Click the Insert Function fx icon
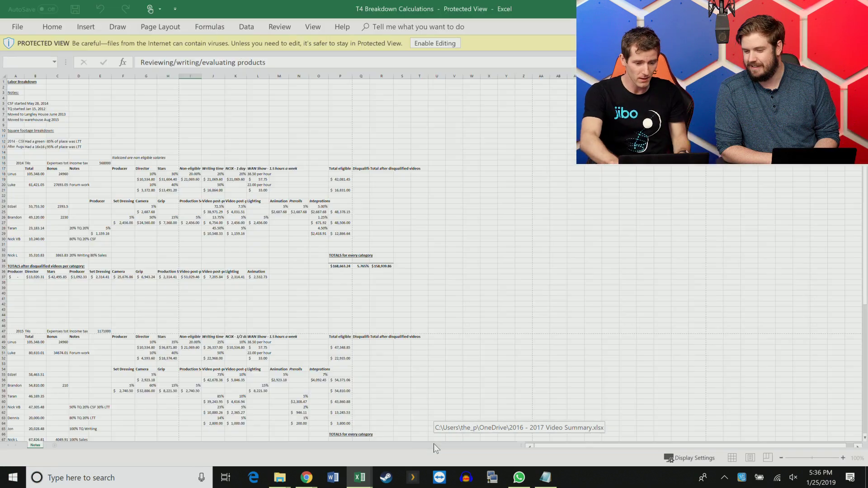868x488 pixels. click(x=123, y=62)
